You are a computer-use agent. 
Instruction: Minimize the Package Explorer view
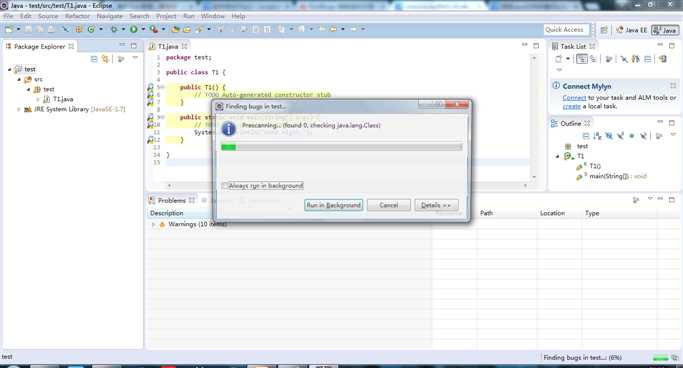tap(122, 45)
